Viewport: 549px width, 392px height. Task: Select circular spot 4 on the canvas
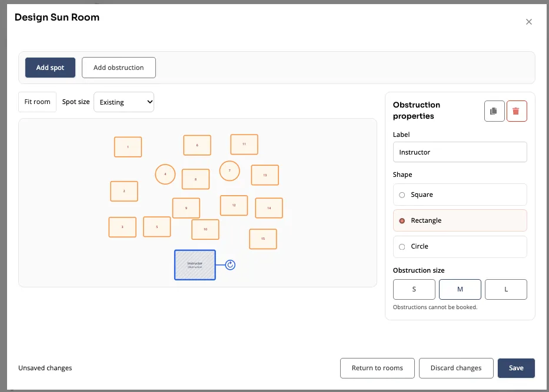(165, 174)
